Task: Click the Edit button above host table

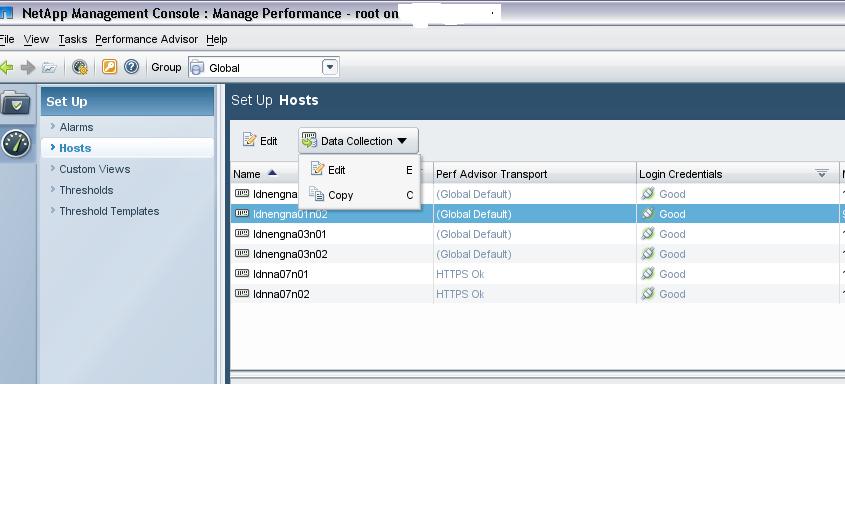Action: pos(260,141)
